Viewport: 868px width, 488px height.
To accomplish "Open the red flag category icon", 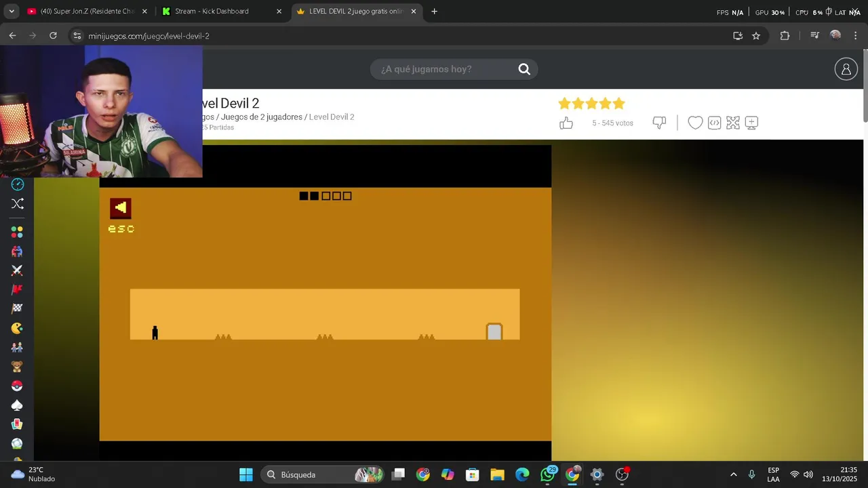I will tap(18, 289).
